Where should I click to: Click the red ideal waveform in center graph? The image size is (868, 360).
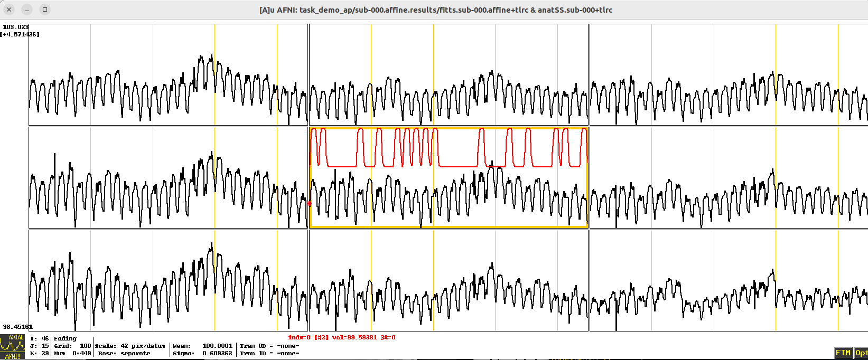[x=454, y=166]
